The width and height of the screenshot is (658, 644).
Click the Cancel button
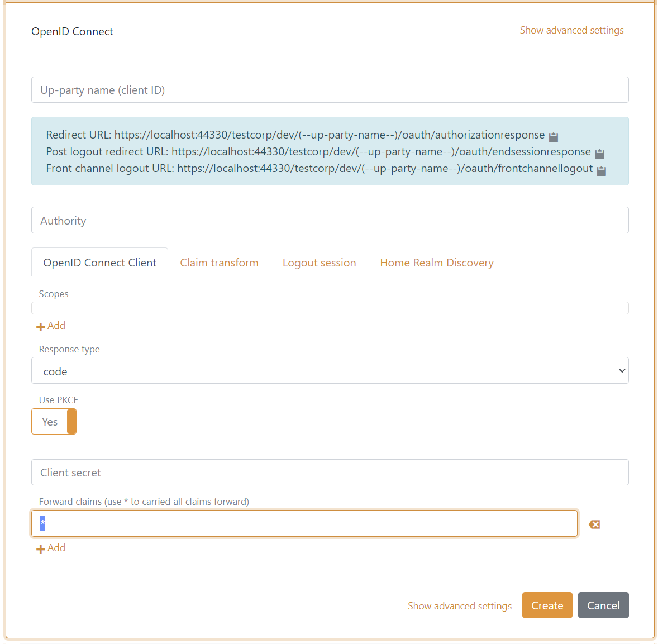[x=603, y=605]
